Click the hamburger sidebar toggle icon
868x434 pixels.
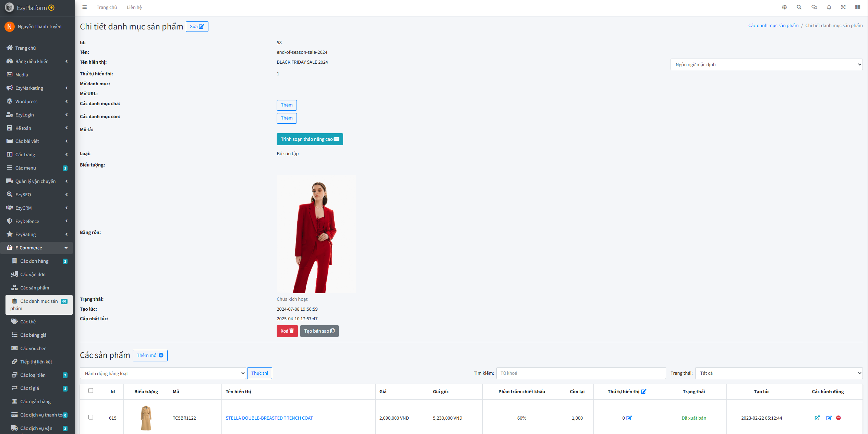tap(84, 7)
